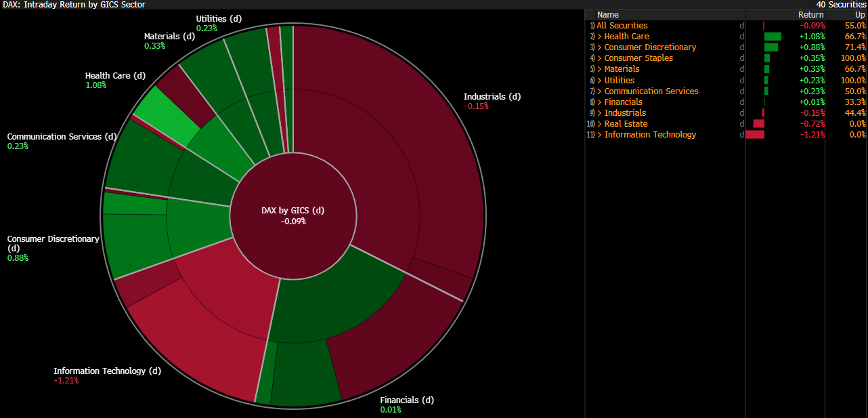Click the Materials (d) chart label

pyautogui.click(x=169, y=36)
